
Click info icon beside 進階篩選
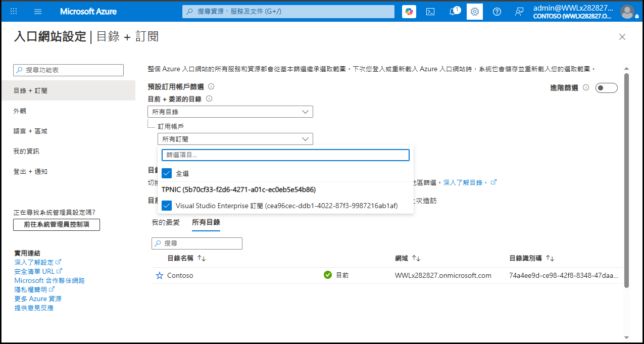(586, 87)
